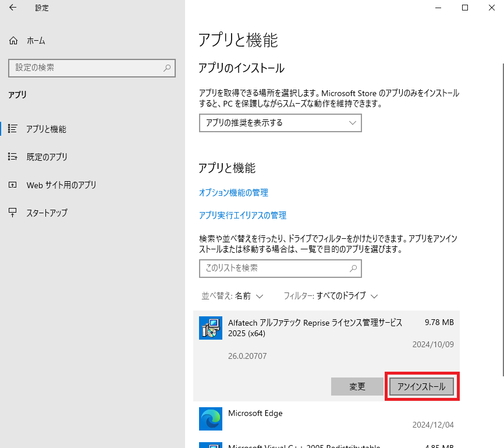504x448 pixels.
Task: Open 既定のアプリ in the sidebar
Action: (47, 157)
